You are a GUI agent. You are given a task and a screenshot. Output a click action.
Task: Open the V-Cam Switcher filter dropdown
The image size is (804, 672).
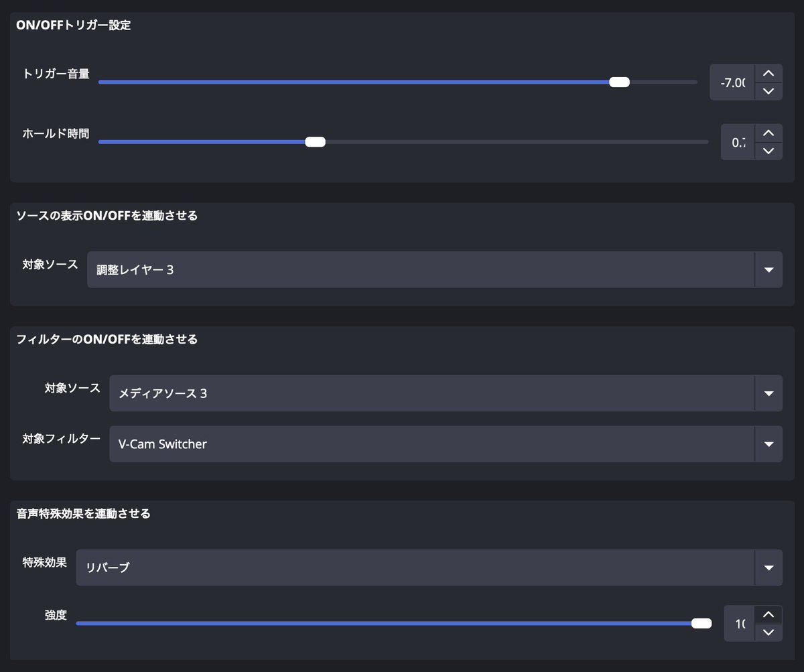pyautogui.click(x=446, y=444)
